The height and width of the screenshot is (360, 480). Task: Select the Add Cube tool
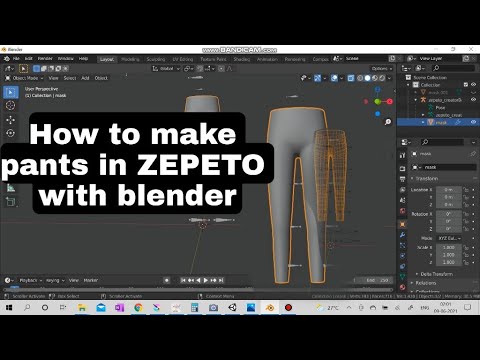point(11,202)
